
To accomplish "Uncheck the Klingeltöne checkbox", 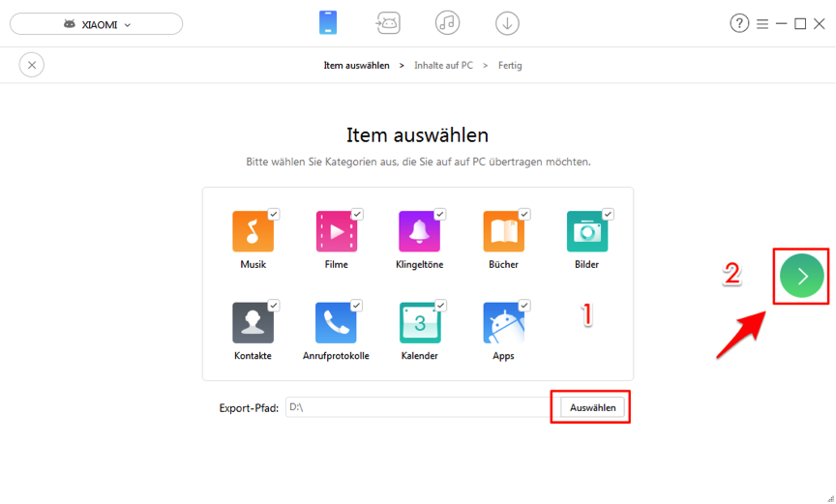I will [440, 214].
